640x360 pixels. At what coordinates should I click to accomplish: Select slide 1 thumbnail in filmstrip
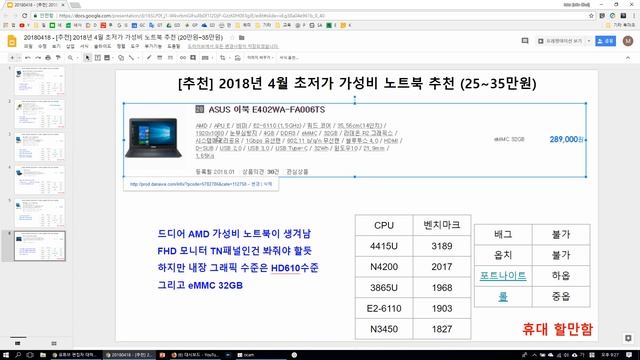click(x=40, y=81)
